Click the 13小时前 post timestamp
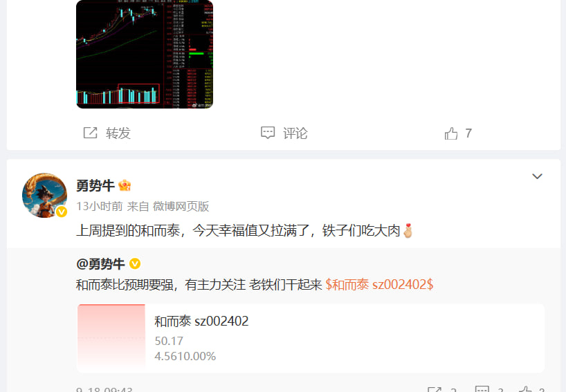 pos(100,206)
